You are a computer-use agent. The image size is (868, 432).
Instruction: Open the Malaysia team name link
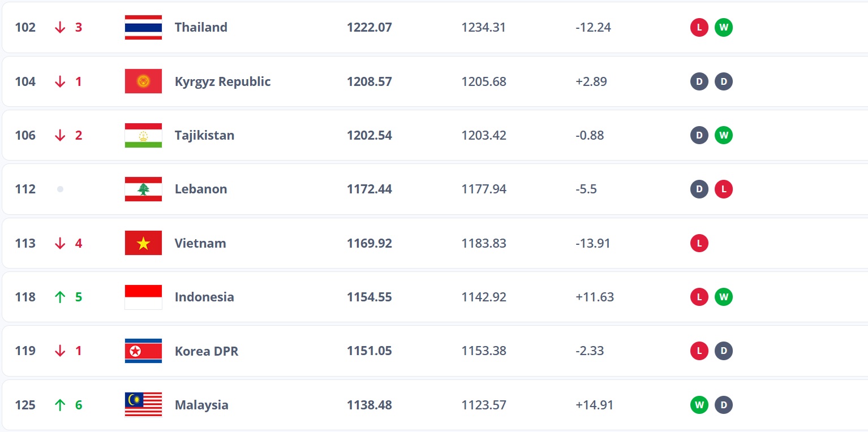pyautogui.click(x=201, y=405)
